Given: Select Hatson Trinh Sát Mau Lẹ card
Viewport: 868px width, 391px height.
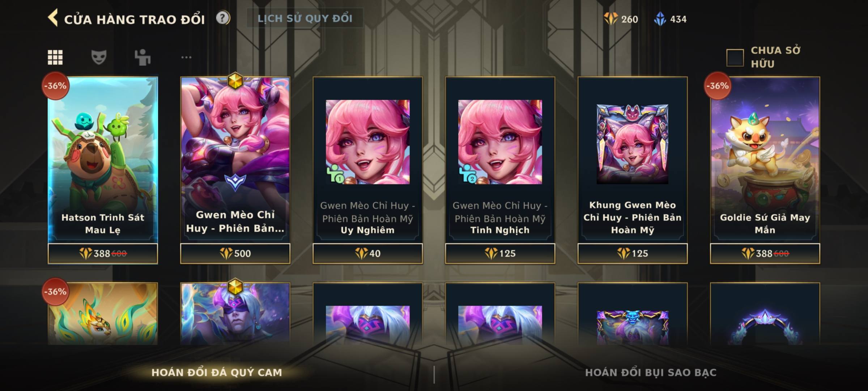Looking at the screenshot, I should 103,160.
